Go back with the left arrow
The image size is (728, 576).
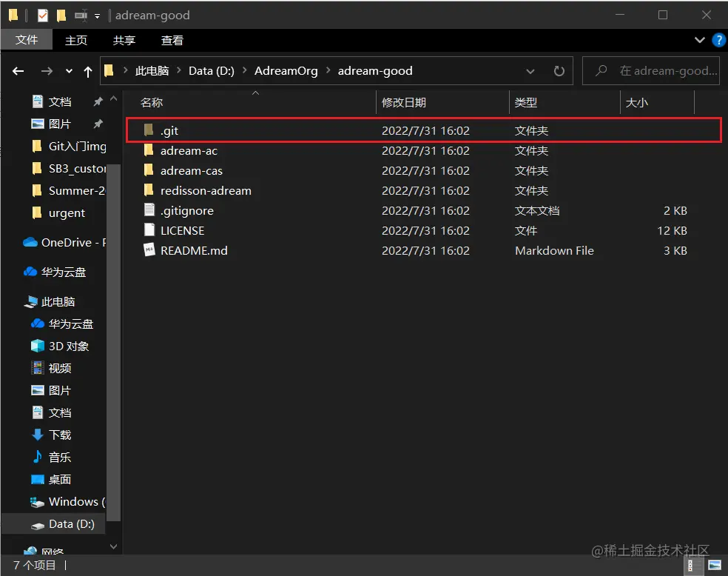18,71
